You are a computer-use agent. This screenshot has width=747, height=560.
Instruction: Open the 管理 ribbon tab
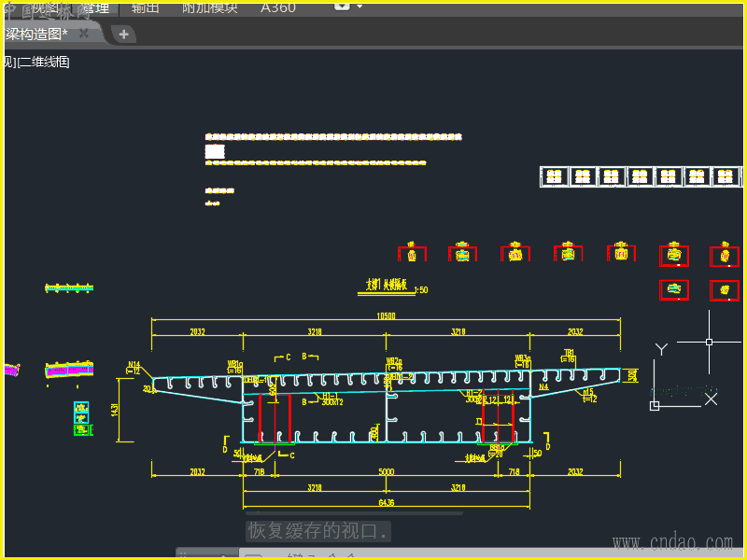tap(94, 7)
